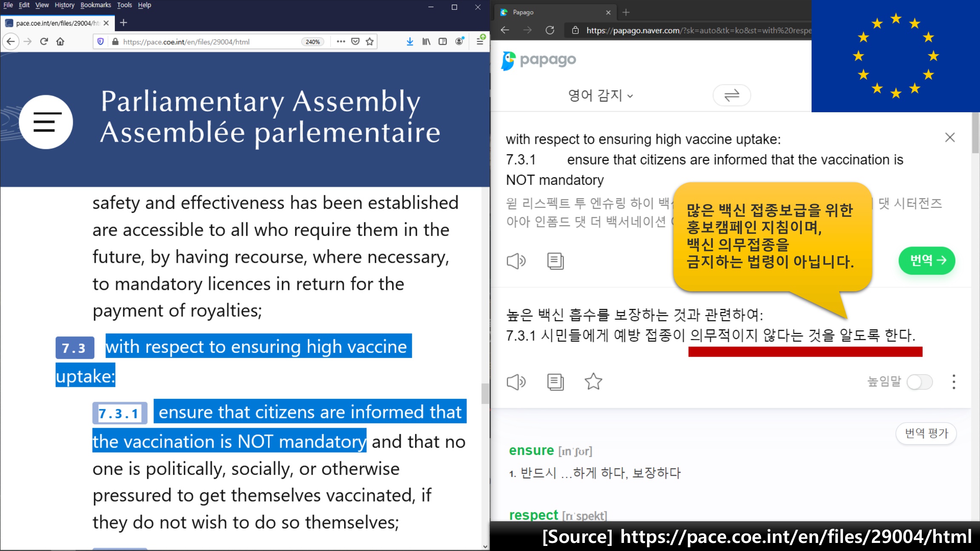
Task: Click the Firefox page vertical scrollbar thumb
Action: [x=485, y=393]
